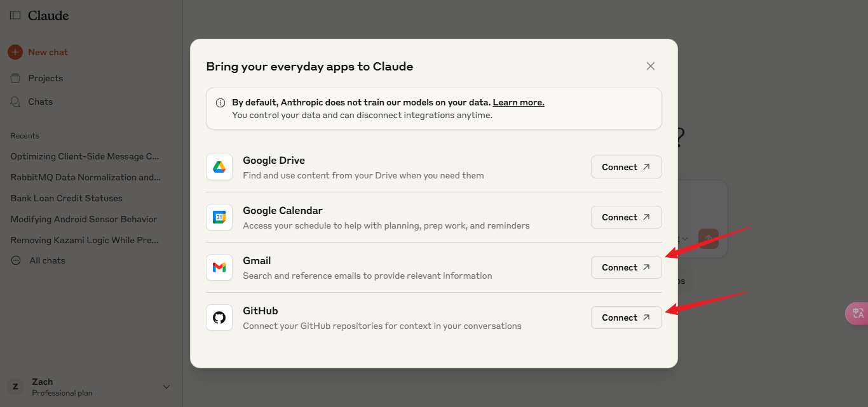Open the Learn more link
This screenshot has height=407, width=868.
[519, 102]
